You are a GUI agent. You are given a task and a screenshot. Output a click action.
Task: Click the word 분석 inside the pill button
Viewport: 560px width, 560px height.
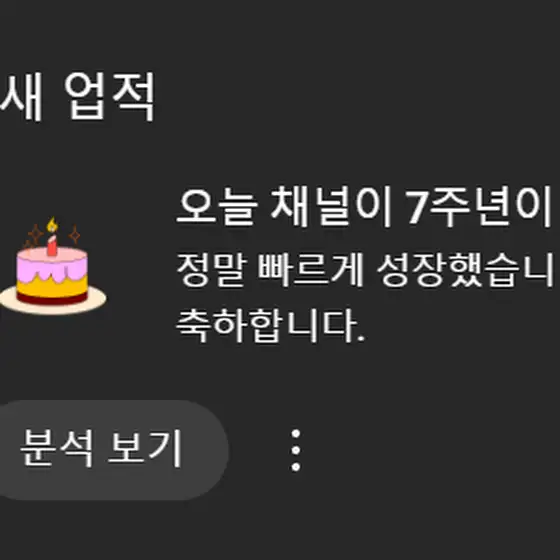coord(57,449)
